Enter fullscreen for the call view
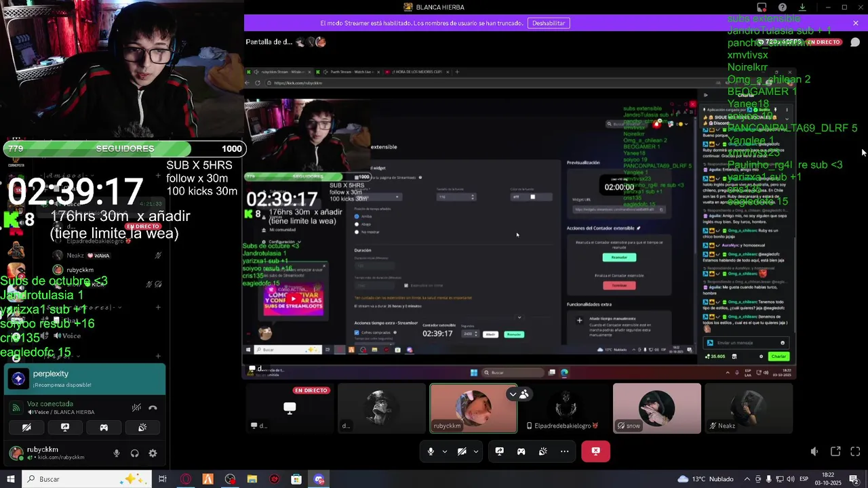This screenshot has height=488, width=868. (855, 451)
